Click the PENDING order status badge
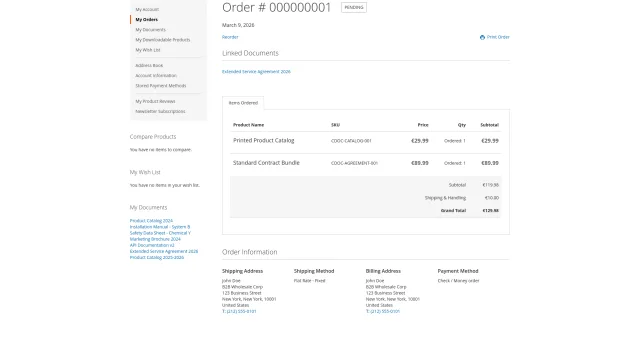640x360 pixels. click(354, 7)
